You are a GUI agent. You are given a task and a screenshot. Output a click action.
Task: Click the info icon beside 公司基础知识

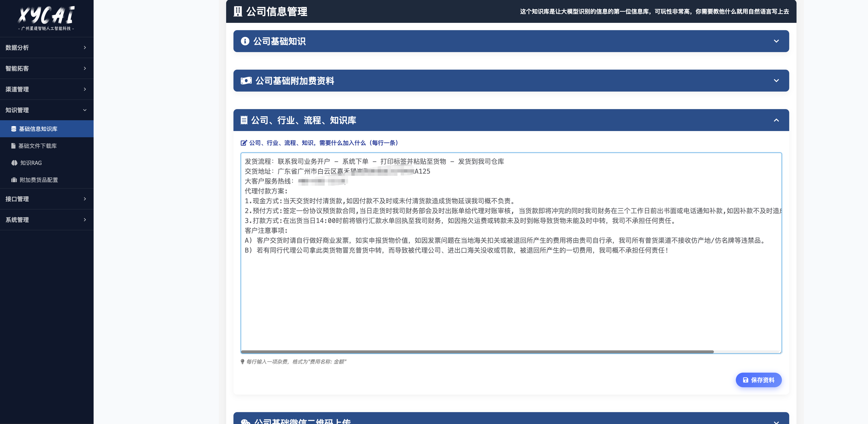[245, 41]
